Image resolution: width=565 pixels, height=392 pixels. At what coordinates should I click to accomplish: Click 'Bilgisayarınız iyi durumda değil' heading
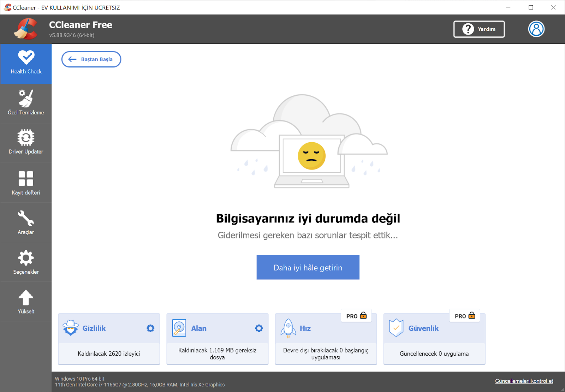click(308, 218)
